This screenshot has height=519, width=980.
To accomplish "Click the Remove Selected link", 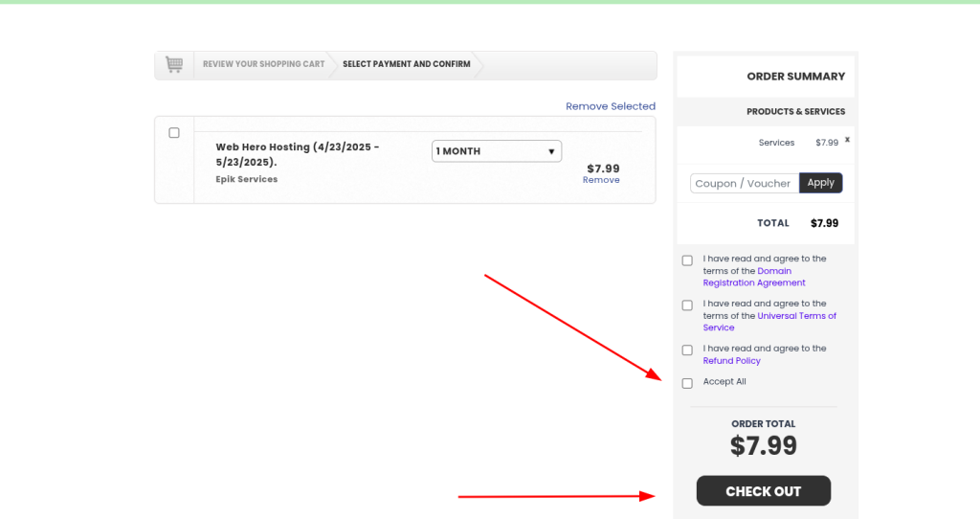I will click(x=611, y=106).
